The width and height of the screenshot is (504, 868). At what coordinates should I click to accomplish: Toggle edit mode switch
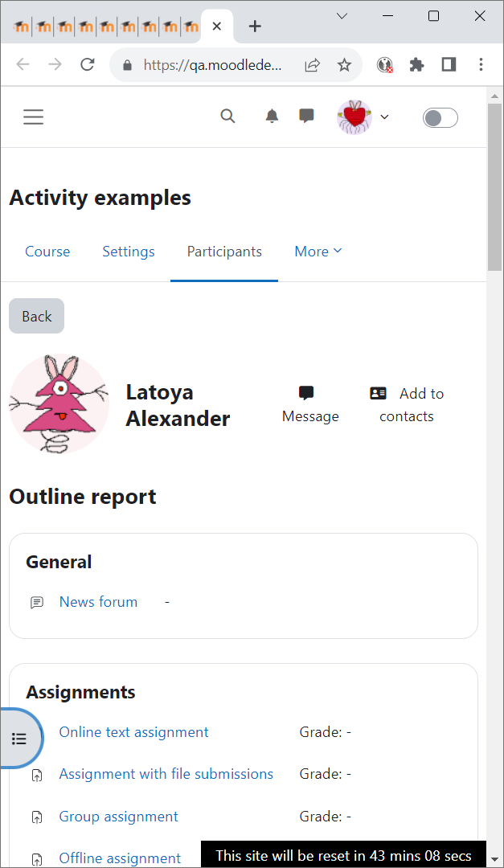440,117
